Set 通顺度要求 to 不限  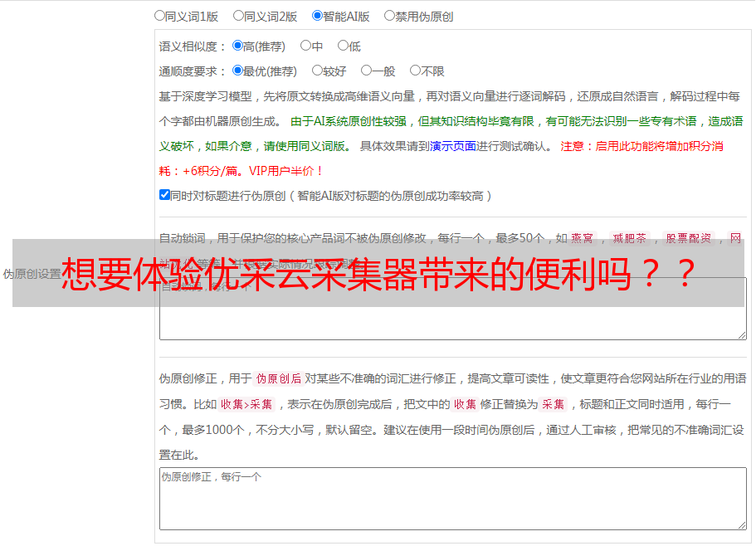click(415, 71)
